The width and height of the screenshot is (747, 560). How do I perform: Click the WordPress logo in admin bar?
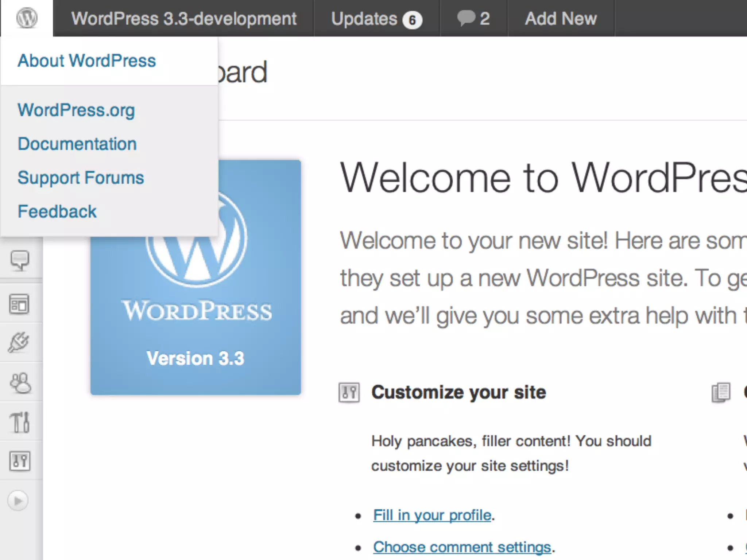point(27,18)
